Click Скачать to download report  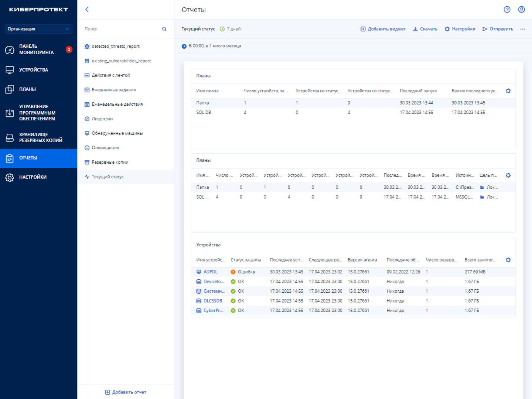tap(425, 29)
